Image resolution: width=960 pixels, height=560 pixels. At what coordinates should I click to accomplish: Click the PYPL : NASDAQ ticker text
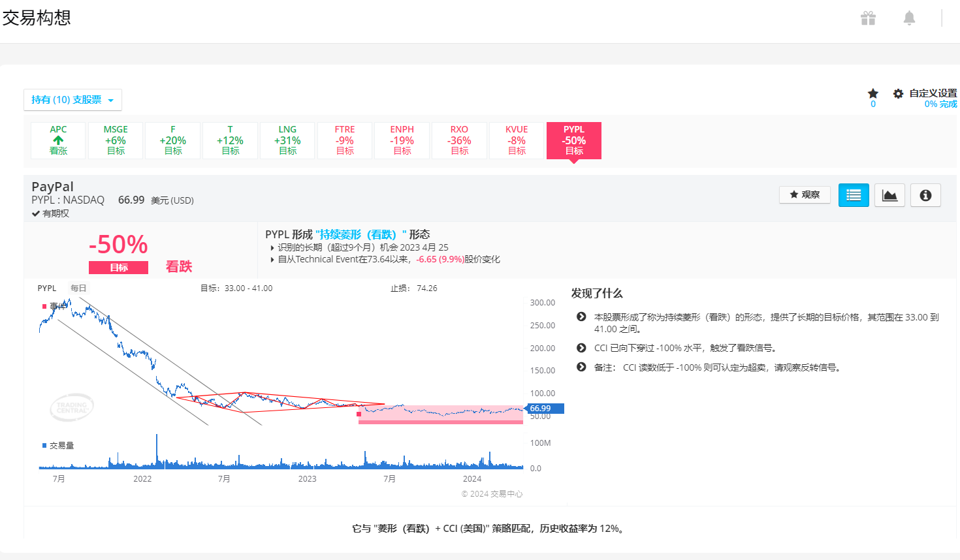coord(68,200)
